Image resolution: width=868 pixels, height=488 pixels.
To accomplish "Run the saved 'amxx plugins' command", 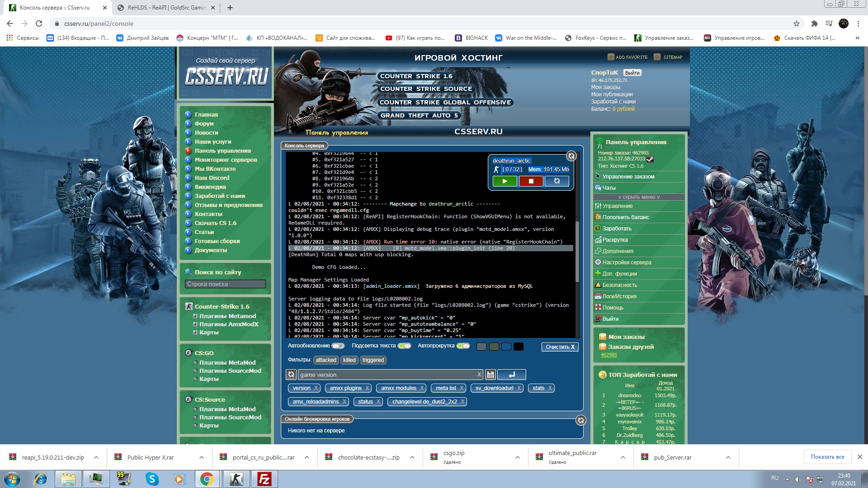I will (x=346, y=388).
